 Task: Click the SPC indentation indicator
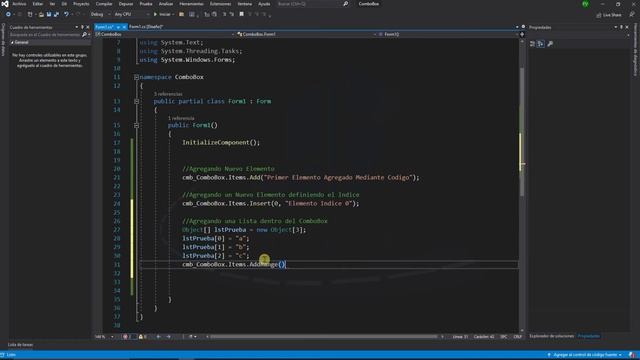click(504, 337)
